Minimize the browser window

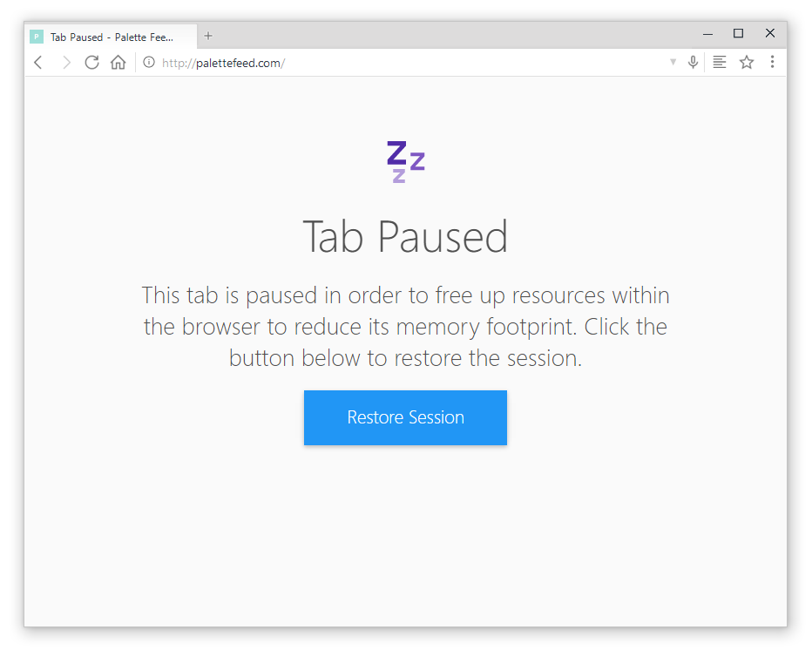coord(708,34)
